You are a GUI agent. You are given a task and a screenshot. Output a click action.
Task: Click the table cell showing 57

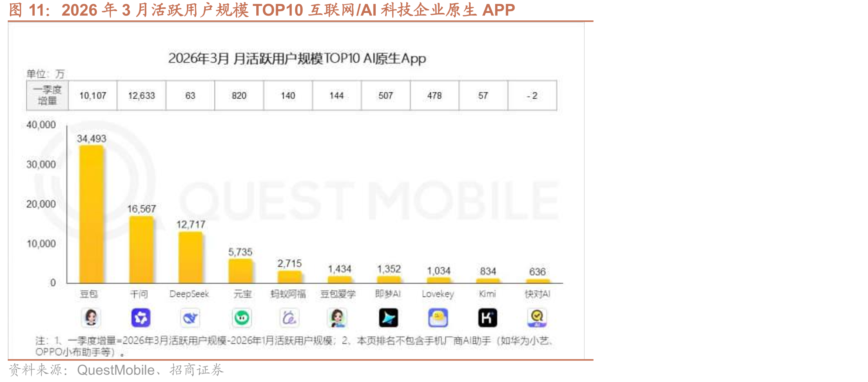pos(483,96)
